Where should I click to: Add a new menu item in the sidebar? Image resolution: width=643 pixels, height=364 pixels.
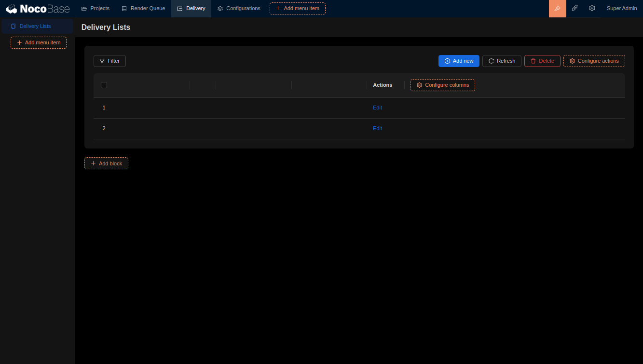38,42
